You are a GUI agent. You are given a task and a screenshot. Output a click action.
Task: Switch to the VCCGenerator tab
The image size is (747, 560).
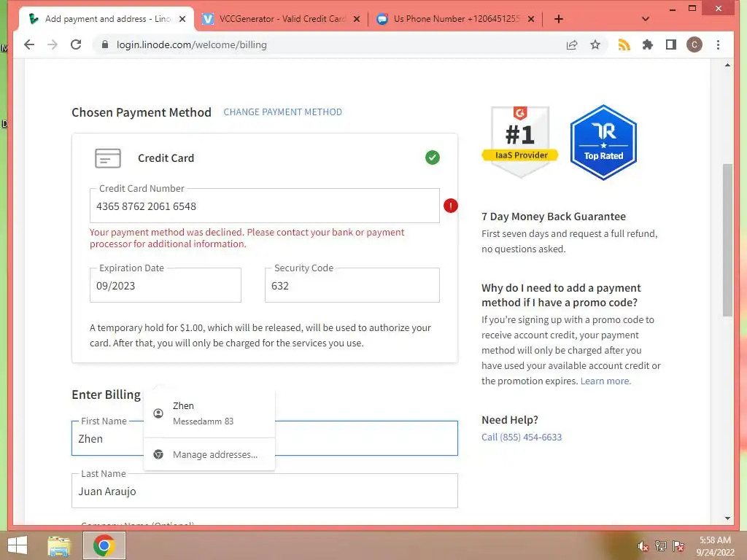(x=281, y=19)
